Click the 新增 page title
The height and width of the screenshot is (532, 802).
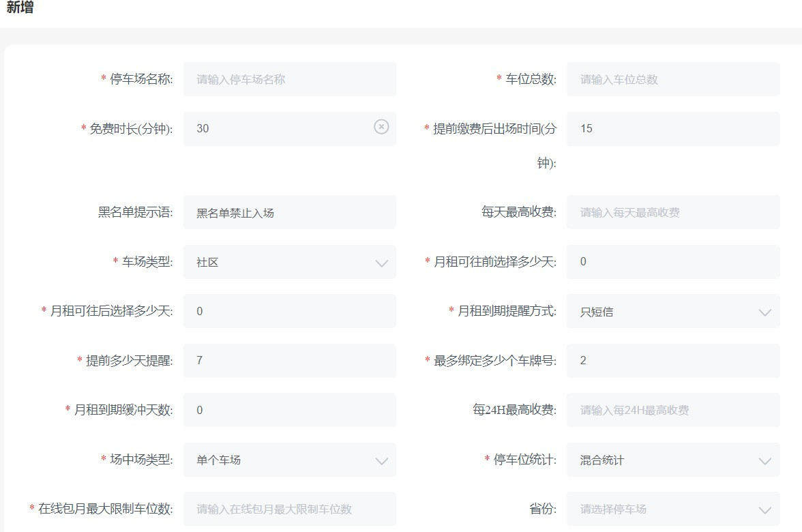pos(20,8)
